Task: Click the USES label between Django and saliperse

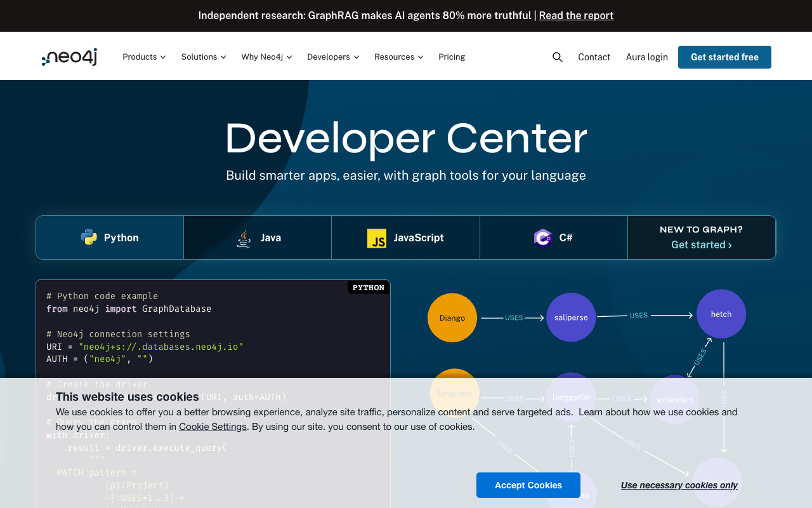Action: tap(514, 318)
